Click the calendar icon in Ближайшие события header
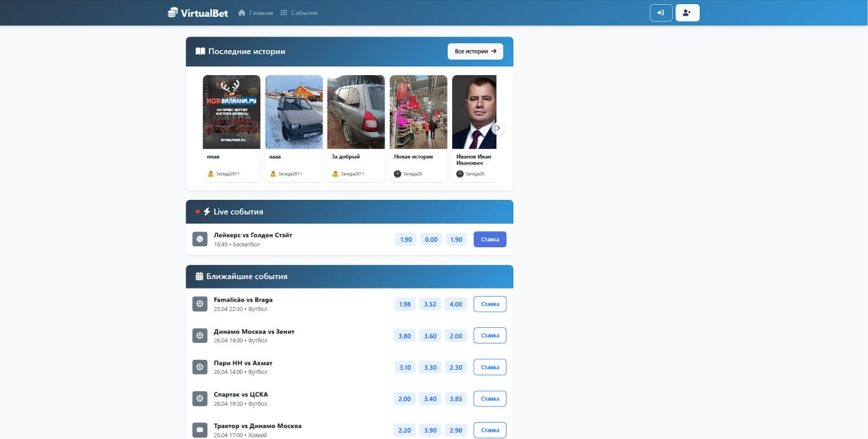This screenshot has width=868, height=439. click(x=199, y=276)
